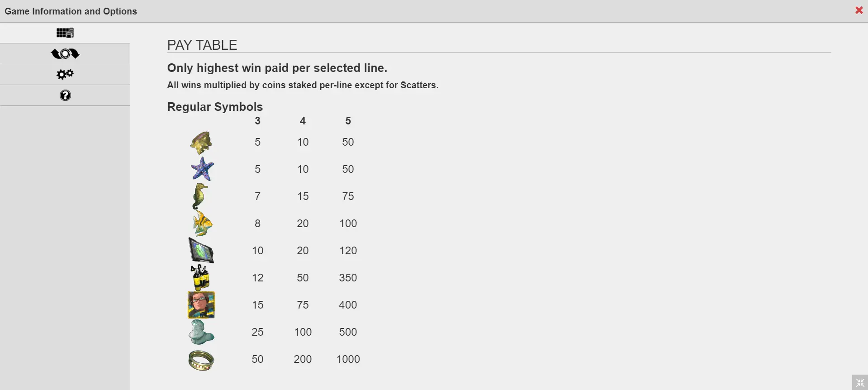Viewport: 868px width, 390px height.
Task: Click the seashell symbol icon
Action: (201, 143)
